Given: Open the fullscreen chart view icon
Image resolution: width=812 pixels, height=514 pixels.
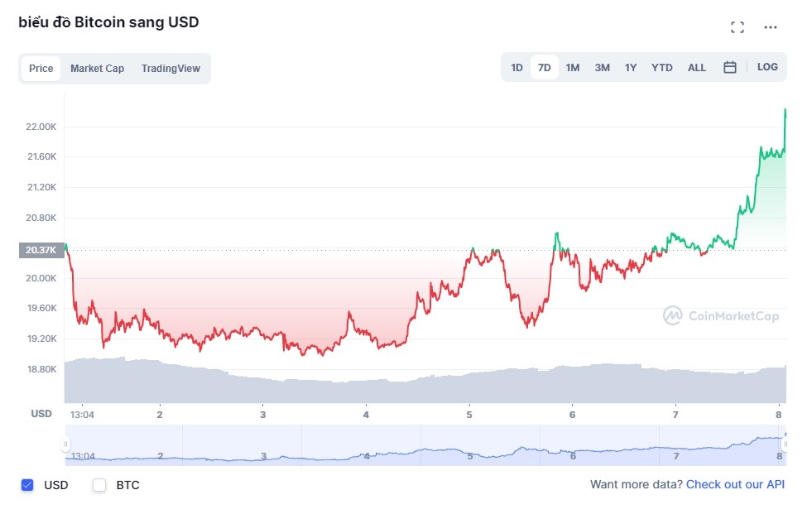Looking at the screenshot, I should coord(737,26).
